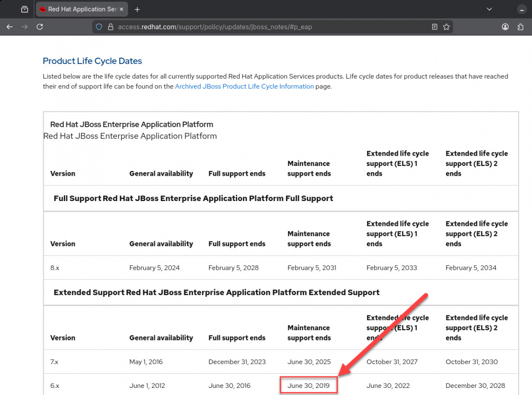Image resolution: width=532 pixels, height=395 pixels.
Task: Open Firefox View in the tab bar
Action: (25, 9)
